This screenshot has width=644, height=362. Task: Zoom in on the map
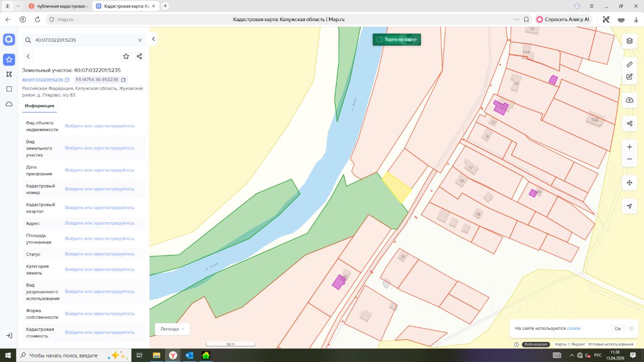pos(629,147)
